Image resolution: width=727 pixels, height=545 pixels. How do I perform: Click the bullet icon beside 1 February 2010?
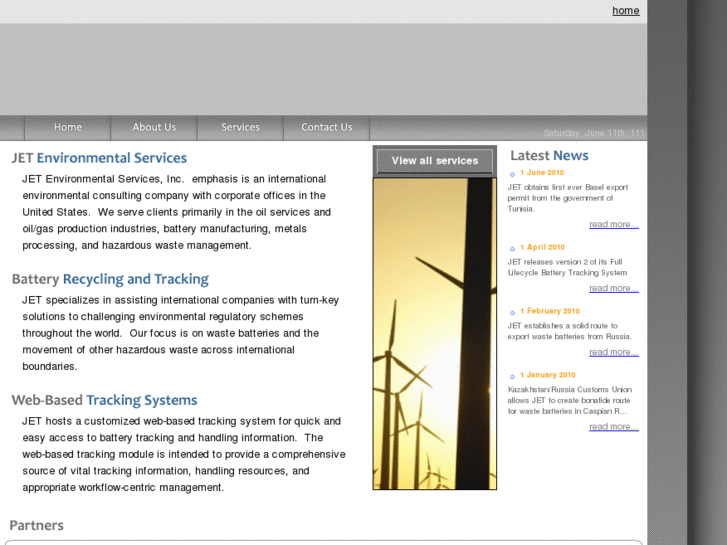tap(513, 312)
